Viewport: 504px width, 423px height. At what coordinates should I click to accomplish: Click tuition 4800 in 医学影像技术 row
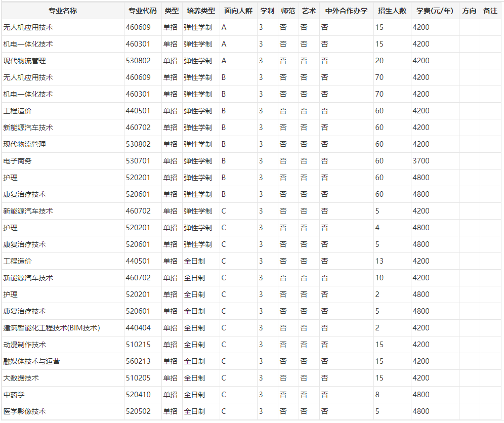pos(421,411)
